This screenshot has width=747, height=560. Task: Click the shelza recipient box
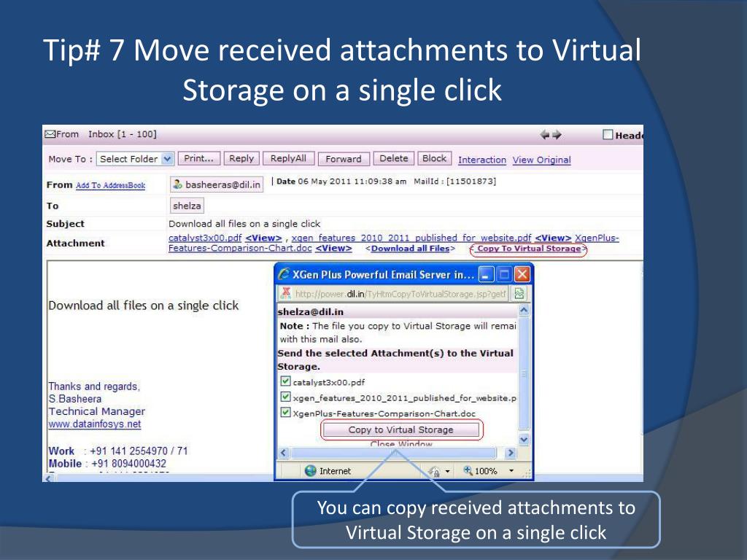pyautogui.click(x=187, y=206)
